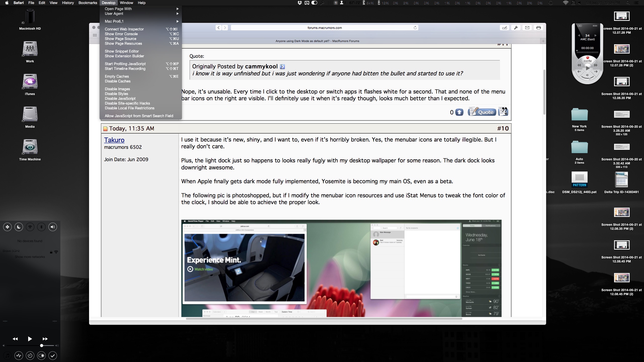Click the checkmark icon in widget

click(53, 355)
